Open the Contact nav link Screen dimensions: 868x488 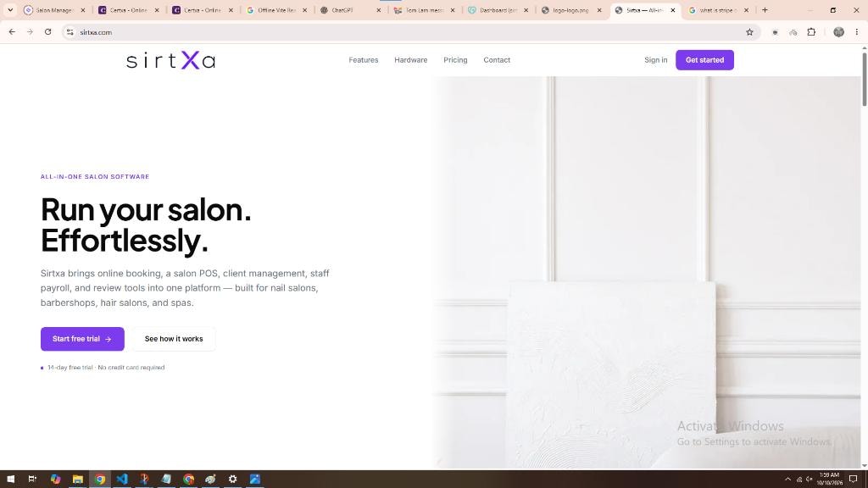497,60
